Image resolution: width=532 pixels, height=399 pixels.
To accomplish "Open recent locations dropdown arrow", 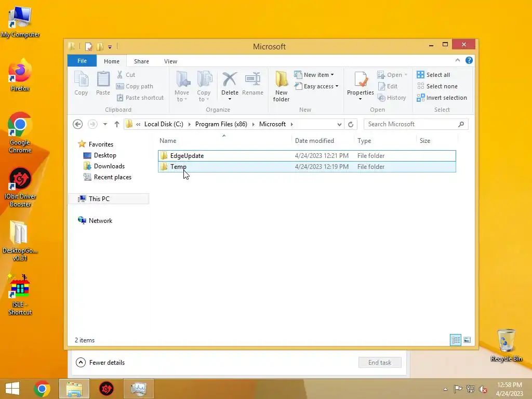I will tap(105, 124).
